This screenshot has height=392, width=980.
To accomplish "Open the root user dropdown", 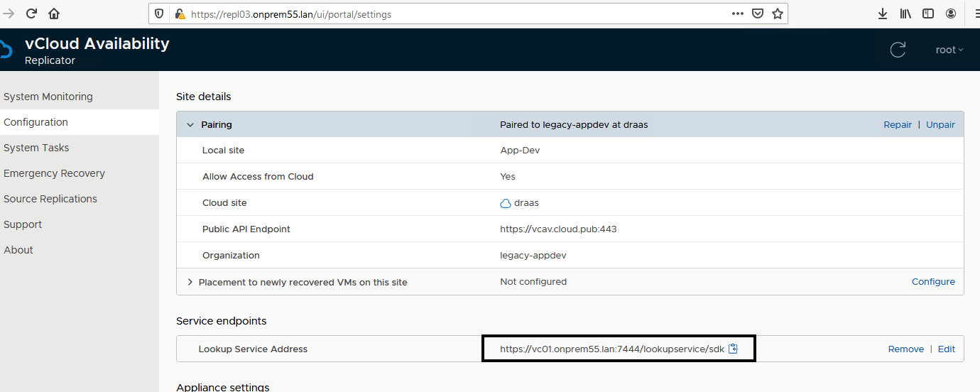I will coord(949,50).
